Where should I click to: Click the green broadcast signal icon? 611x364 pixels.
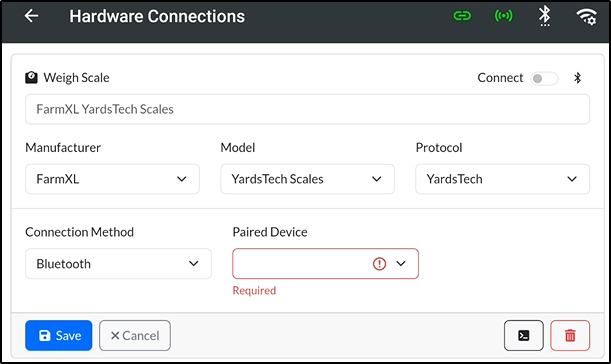pyautogui.click(x=503, y=16)
